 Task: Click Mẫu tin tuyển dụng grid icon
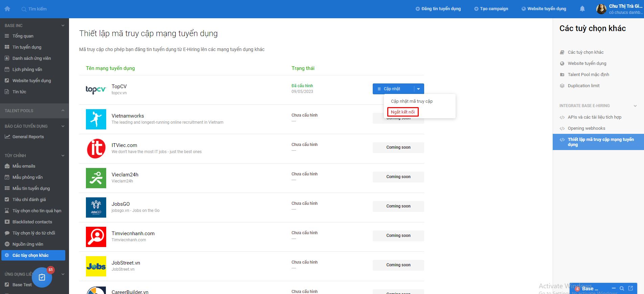click(x=7, y=188)
